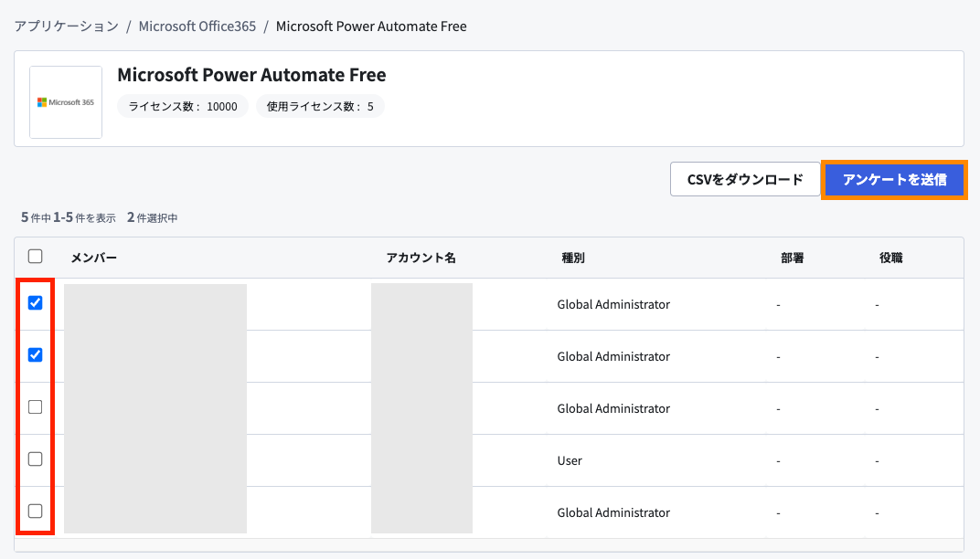Click the Microsoft Power Automate Free breadcrumb
The width and height of the screenshot is (980, 559).
371,26
